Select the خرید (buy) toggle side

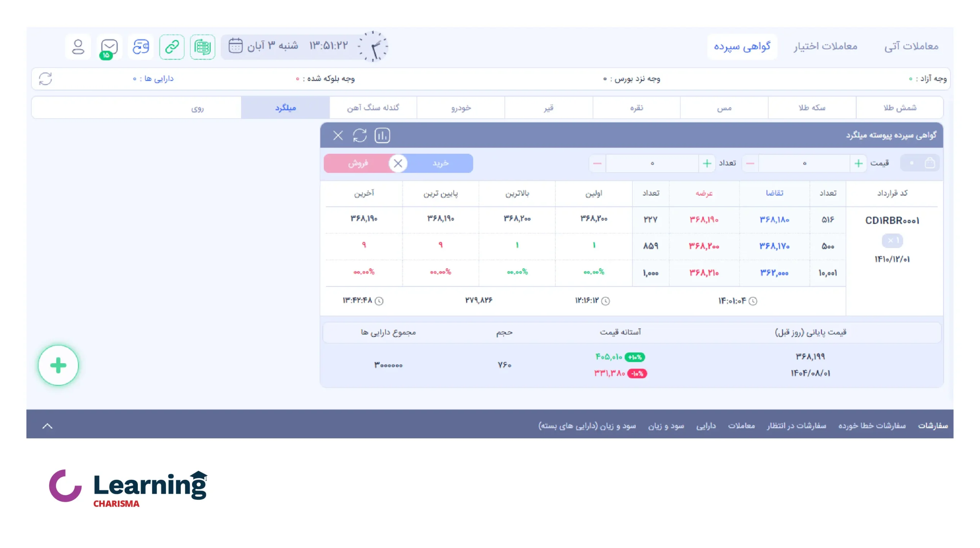pos(440,163)
